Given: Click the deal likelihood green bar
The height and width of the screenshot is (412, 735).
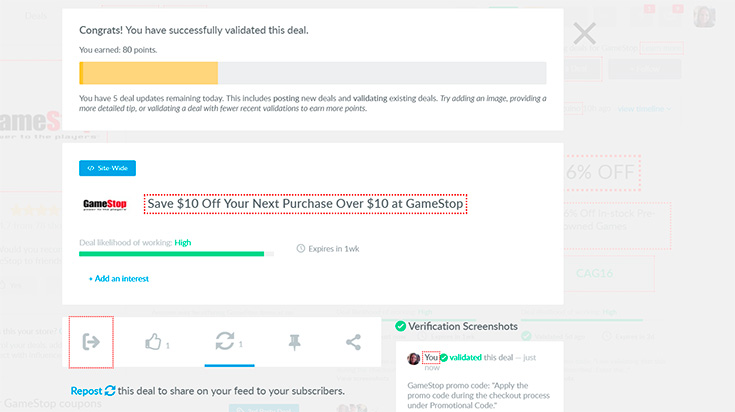Looking at the screenshot, I should (176, 254).
